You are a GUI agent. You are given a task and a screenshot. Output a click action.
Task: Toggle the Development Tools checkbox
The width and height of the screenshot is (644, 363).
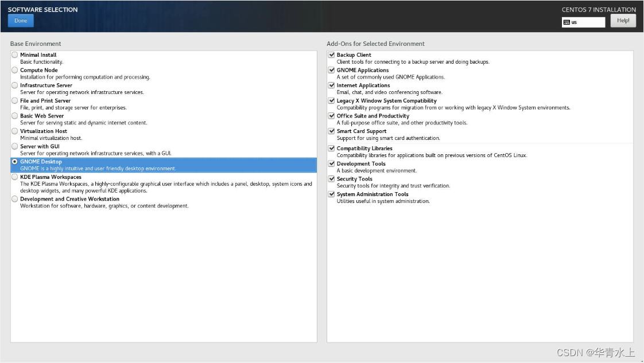[331, 163]
